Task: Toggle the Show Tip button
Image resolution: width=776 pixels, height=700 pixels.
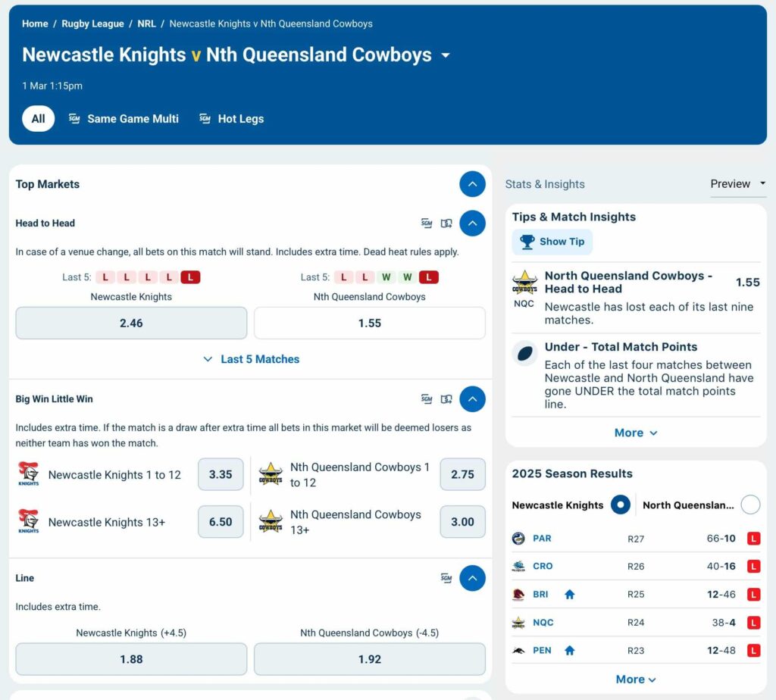Action: [552, 242]
